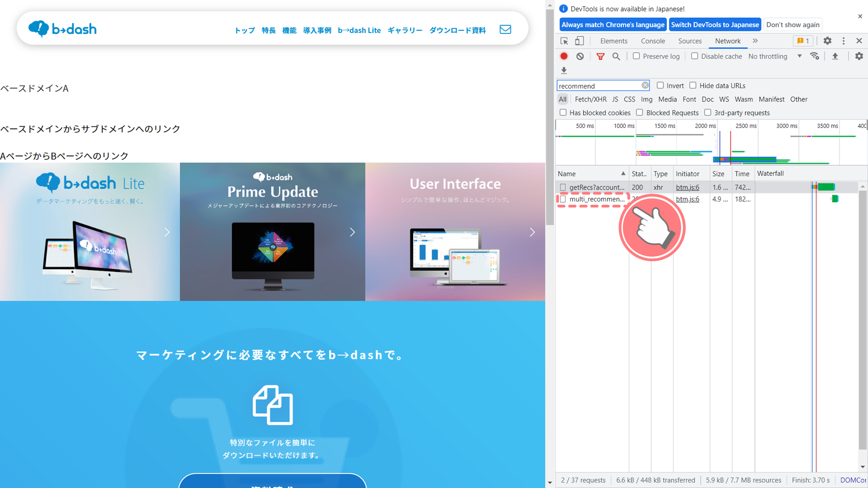868x488 pixels.
Task: Click next arrow on User Interface banner
Action: coord(532,232)
